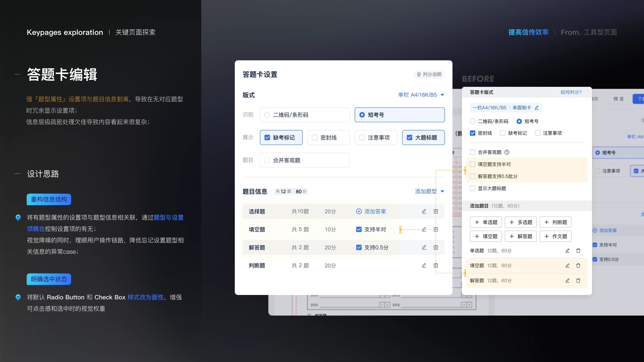Check 显示大题标题 in BEFORE panel
Viewport: 644px width, 362px height.
(472, 188)
